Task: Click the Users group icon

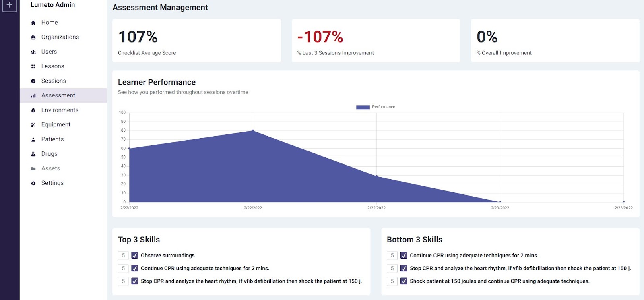Action: [x=33, y=52]
